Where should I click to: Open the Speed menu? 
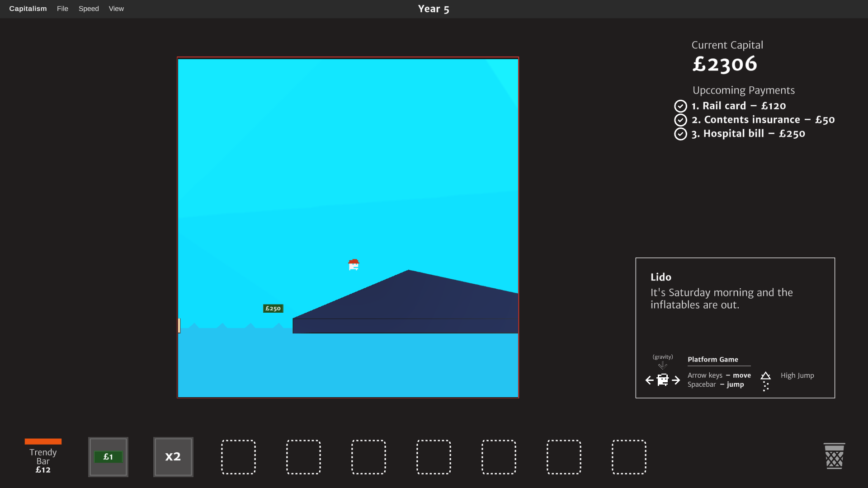pos(89,9)
